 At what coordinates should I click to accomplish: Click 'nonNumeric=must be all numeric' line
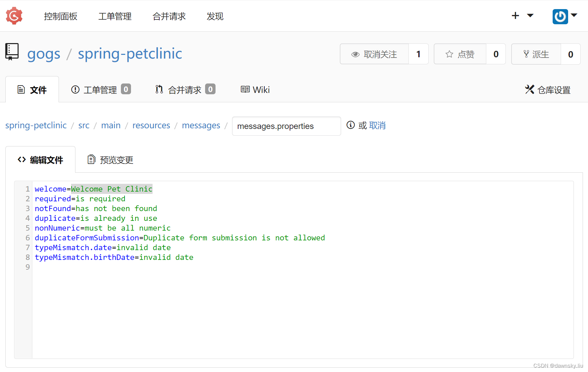click(103, 228)
